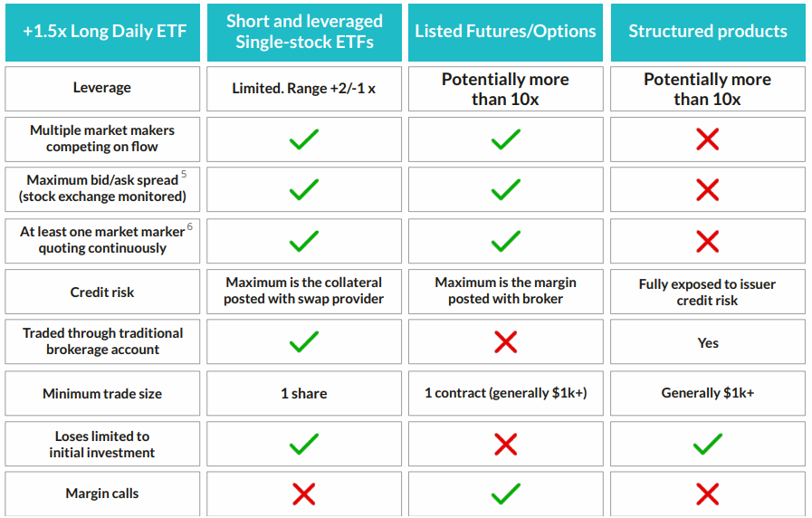Click Structured products red X in market marker quoting row

(707, 242)
